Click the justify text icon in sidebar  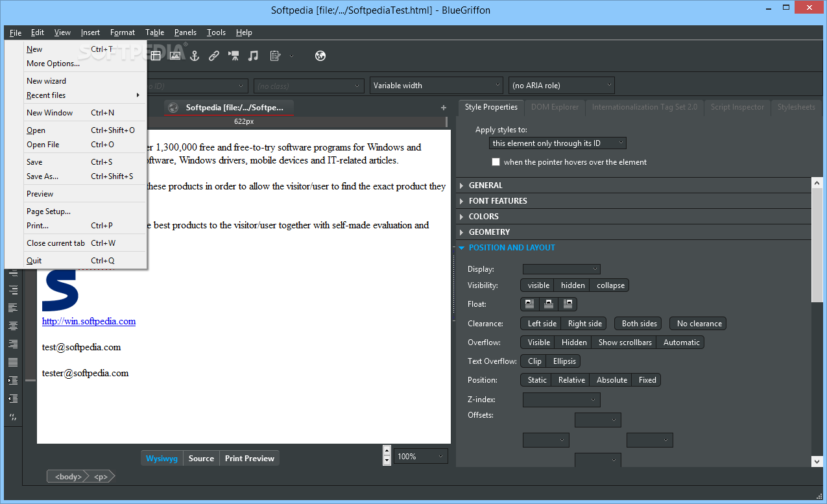pos(12,362)
